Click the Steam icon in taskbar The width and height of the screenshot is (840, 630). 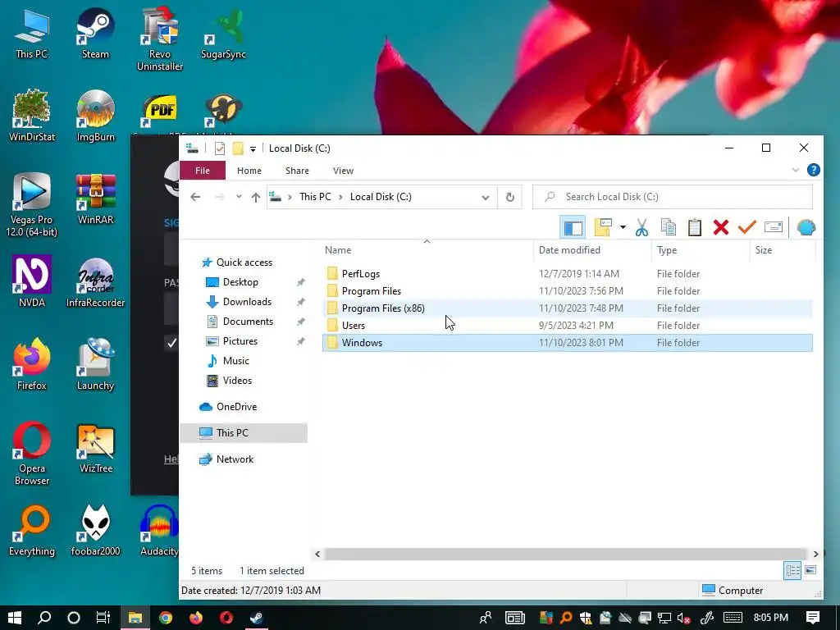pyautogui.click(x=257, y=618)
